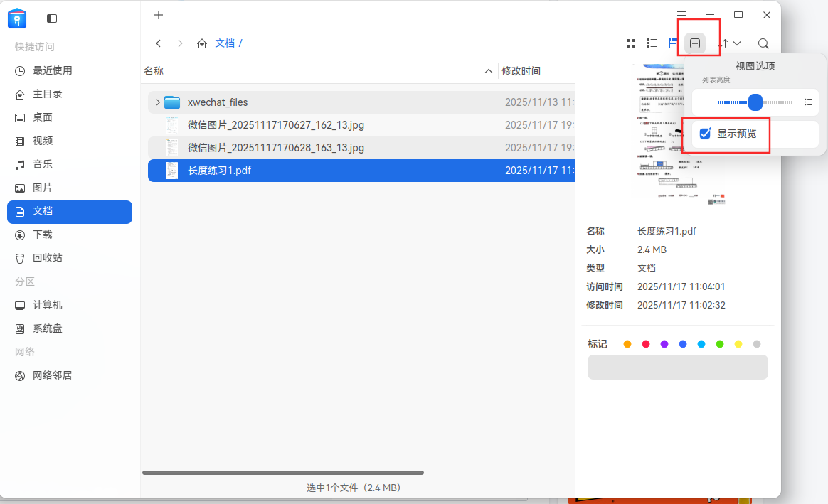The height and width of the screenshot is (504, 828).
Task: Expand the xwechat_files folder tree arrow
Action: tap(158, 102)
